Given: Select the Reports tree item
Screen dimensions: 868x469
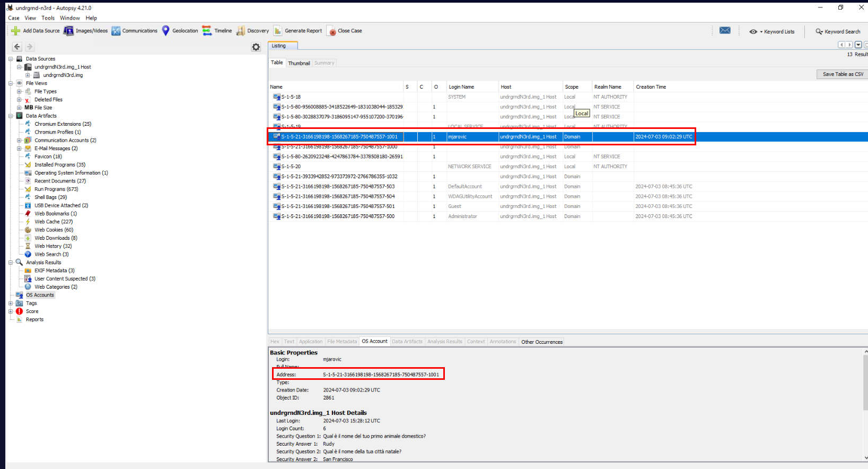Looking at the screenshot, I should click(34, 319).
